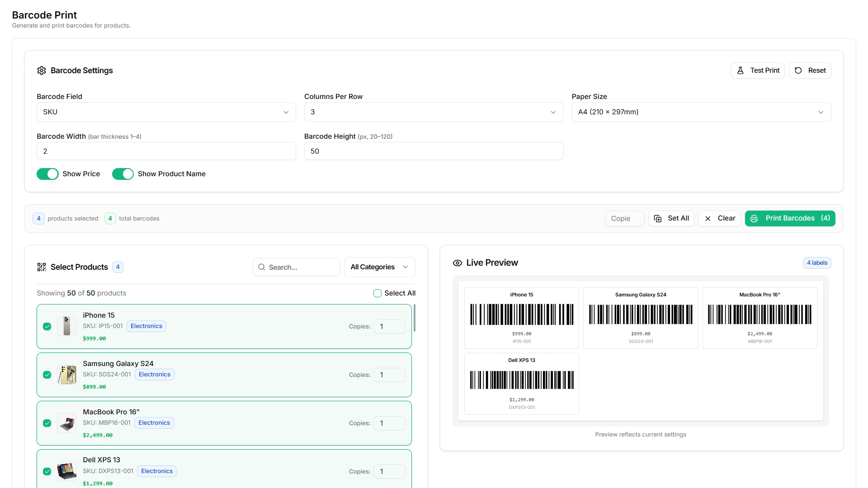Click the MacBook Pro 16" product thumbnail
The image size is (868, 488).
[x=67, y=423]
